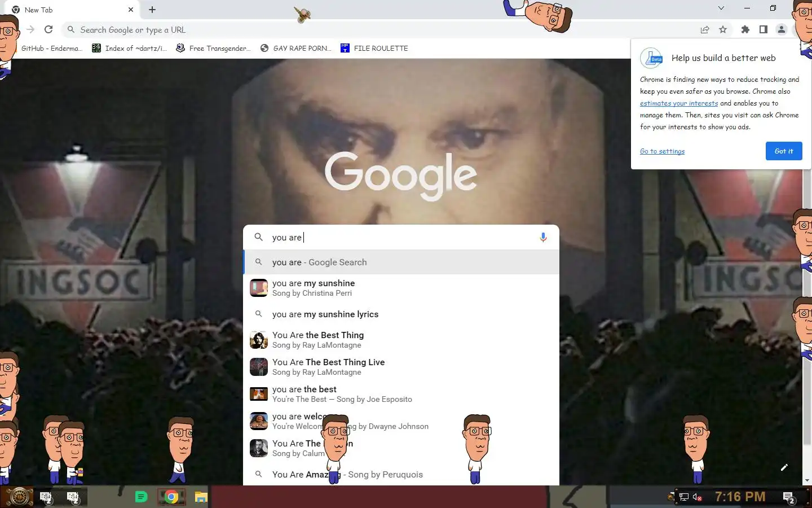Click the forward navigation arrow

30,30
